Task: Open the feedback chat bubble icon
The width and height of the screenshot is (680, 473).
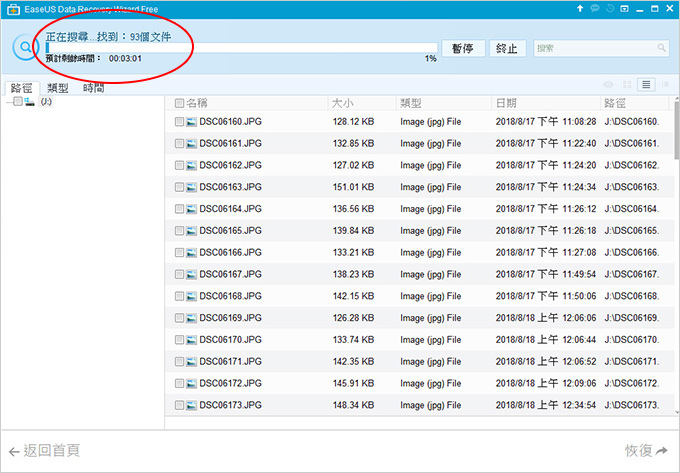Action: [595, 8]
